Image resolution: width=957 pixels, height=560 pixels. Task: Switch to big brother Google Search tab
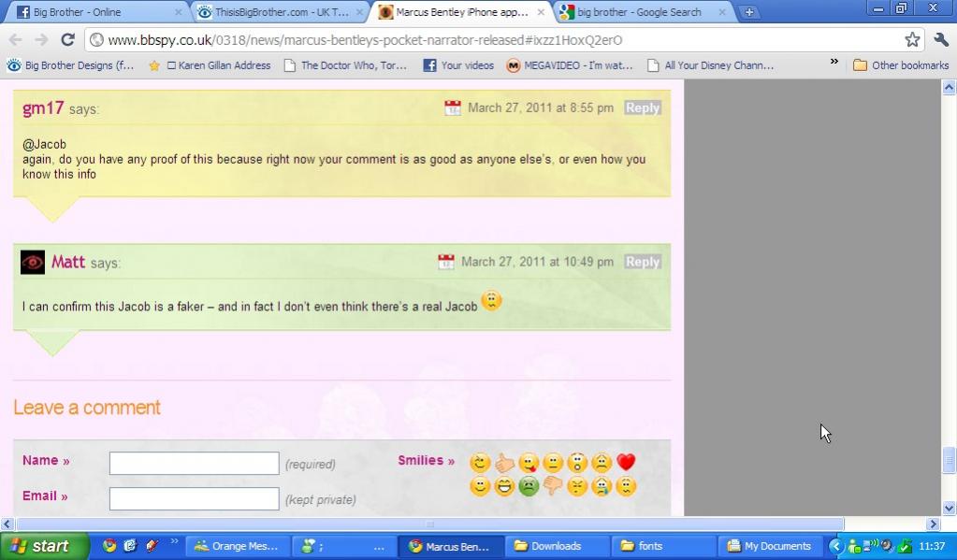pos(639,12)
